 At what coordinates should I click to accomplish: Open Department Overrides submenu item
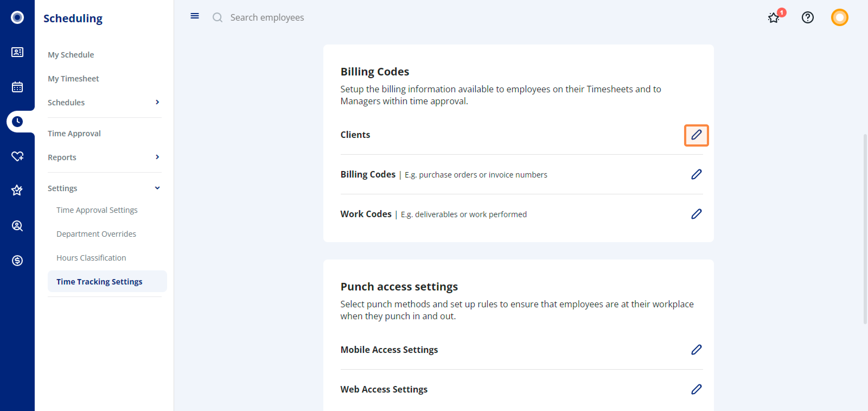(x=96, y=234)
